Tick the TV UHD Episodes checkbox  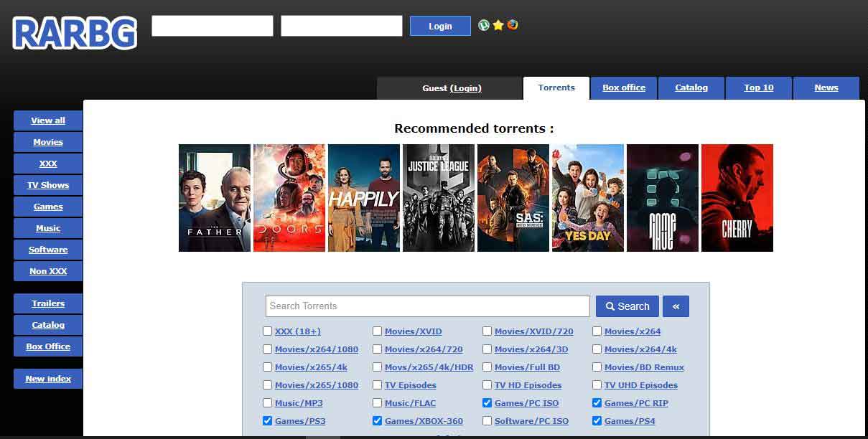pyautogui.click(x=597, y=385)
